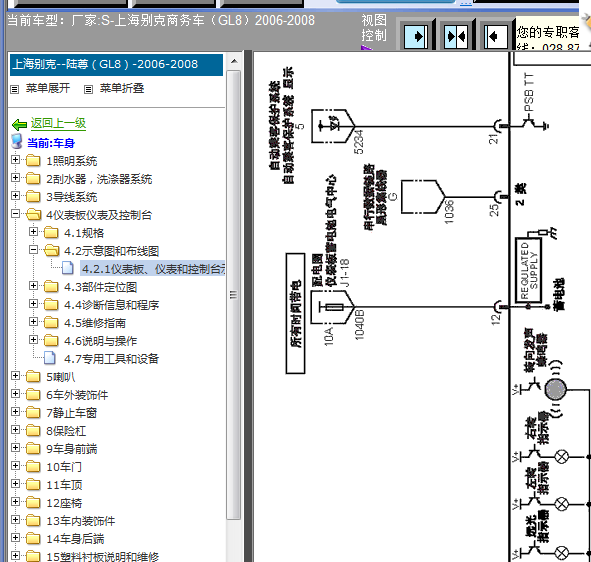
Task: Expand the 6车外装饰件 node
Action: 15,394
